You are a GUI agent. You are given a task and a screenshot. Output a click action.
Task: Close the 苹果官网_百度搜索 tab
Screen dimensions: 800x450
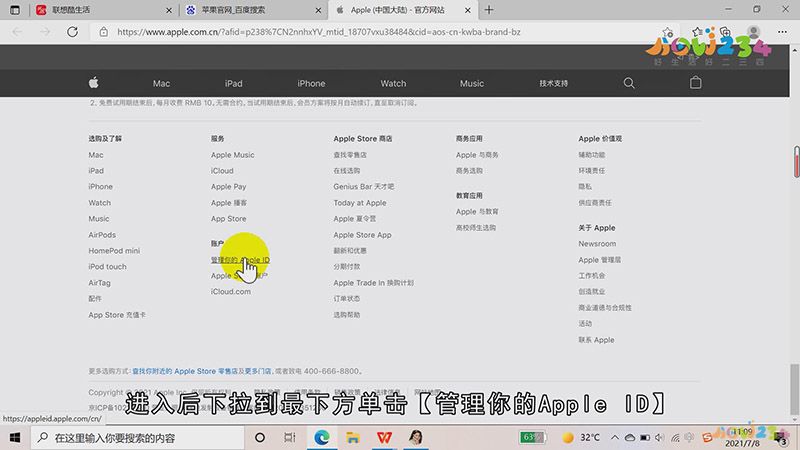(318, 10)
